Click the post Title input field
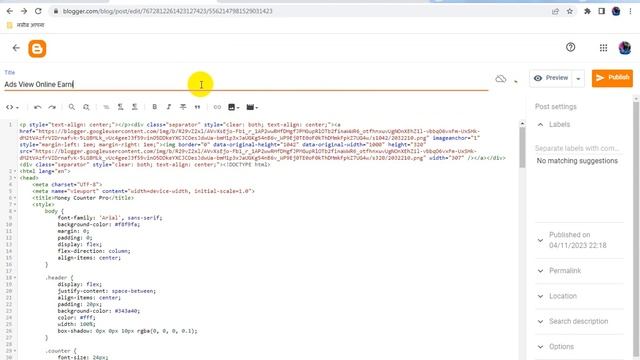 pos(246,84)
